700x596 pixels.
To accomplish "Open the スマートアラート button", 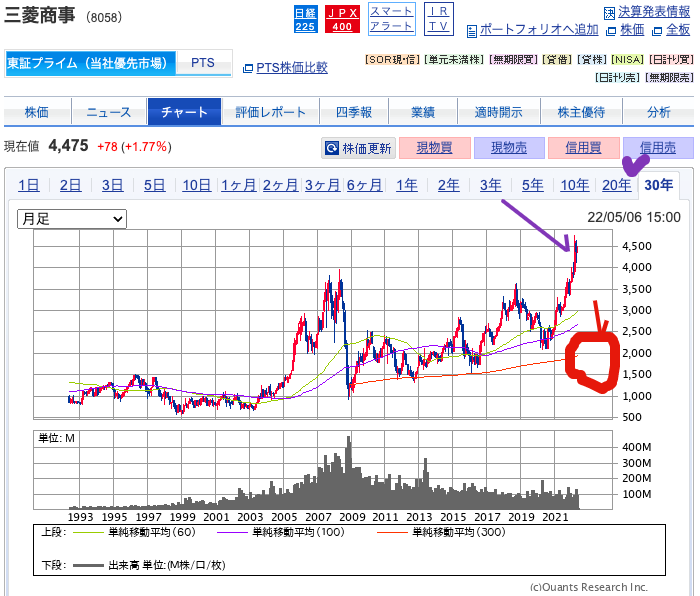I will click(392, 19).
